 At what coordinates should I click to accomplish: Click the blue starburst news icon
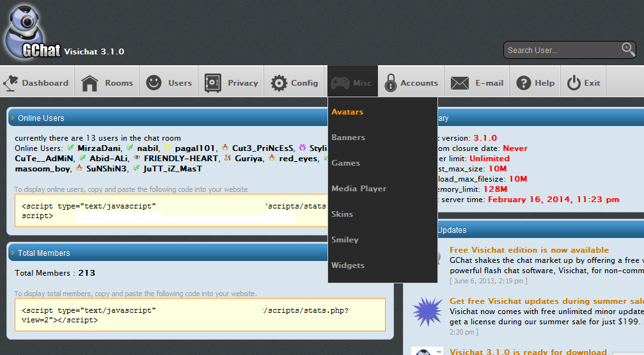427,312
